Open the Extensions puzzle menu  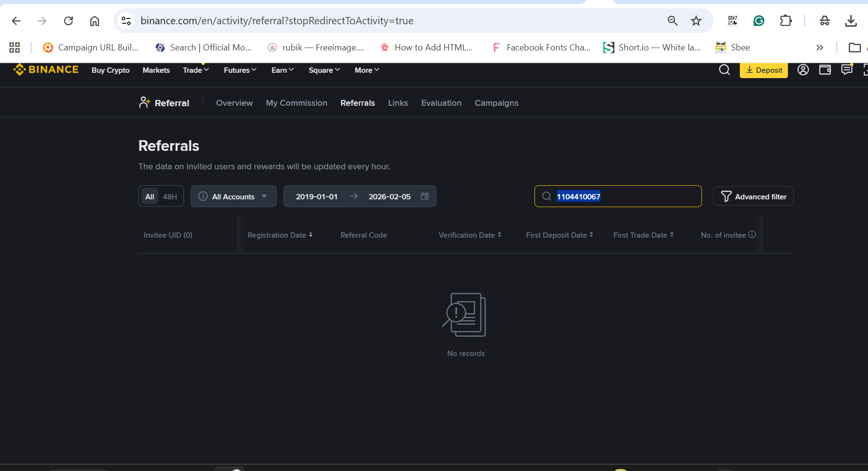pyautogui.click(x=785, y=21)
